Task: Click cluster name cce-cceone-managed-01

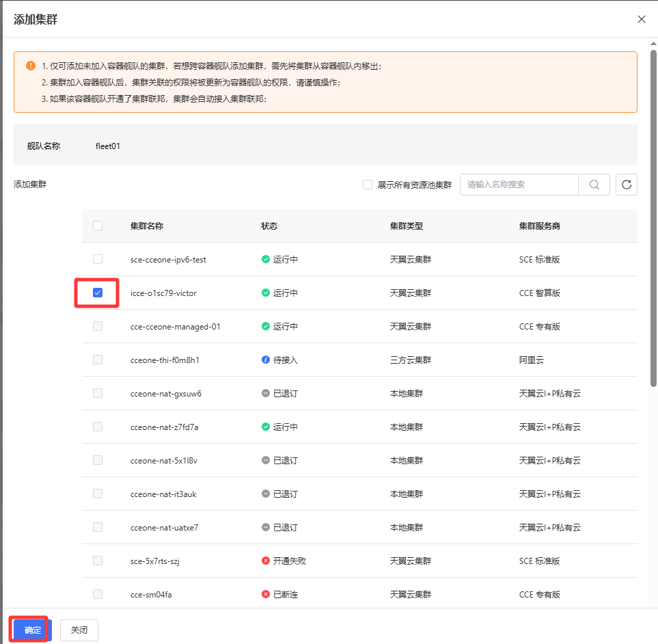Action: tap(176, 327)
